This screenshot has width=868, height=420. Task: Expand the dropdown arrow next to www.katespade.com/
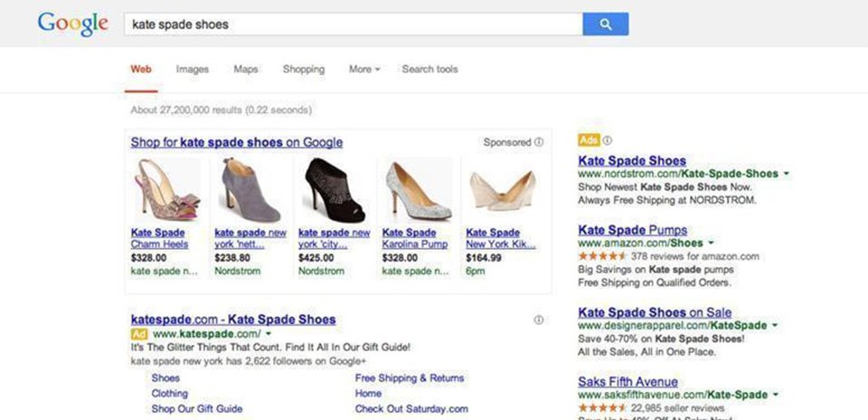click(x=269, y=334)
